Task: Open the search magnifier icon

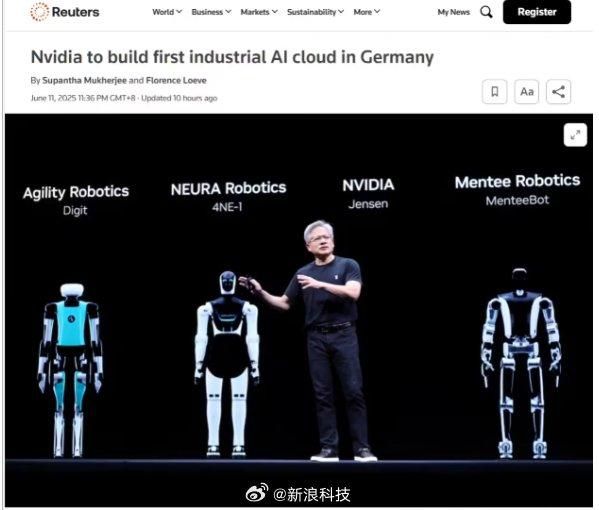Action: point(486,12)
